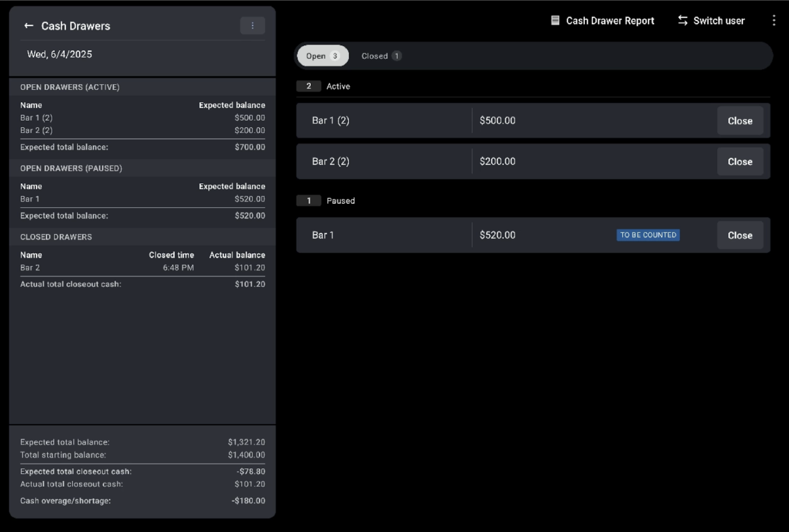Viewport: 789px width, 532px height.
Task: Select the paused Bar 1 drawer row
Action: coord(384,236)
